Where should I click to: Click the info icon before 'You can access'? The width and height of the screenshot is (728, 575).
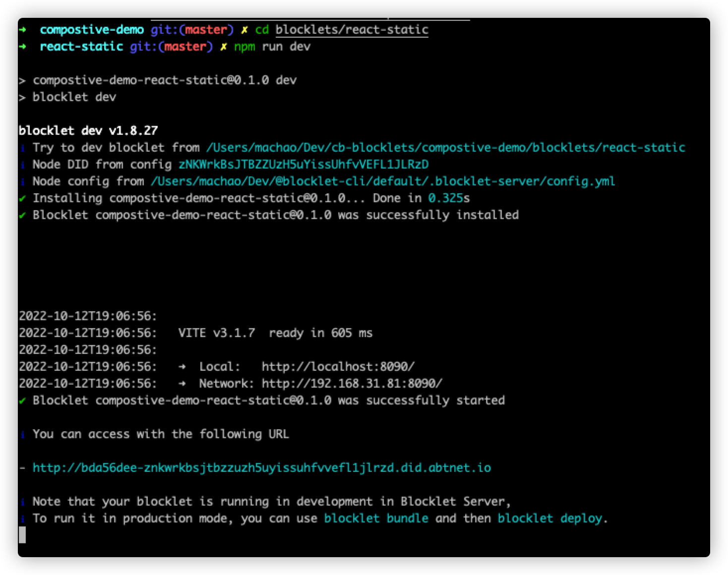pos(22,434)
